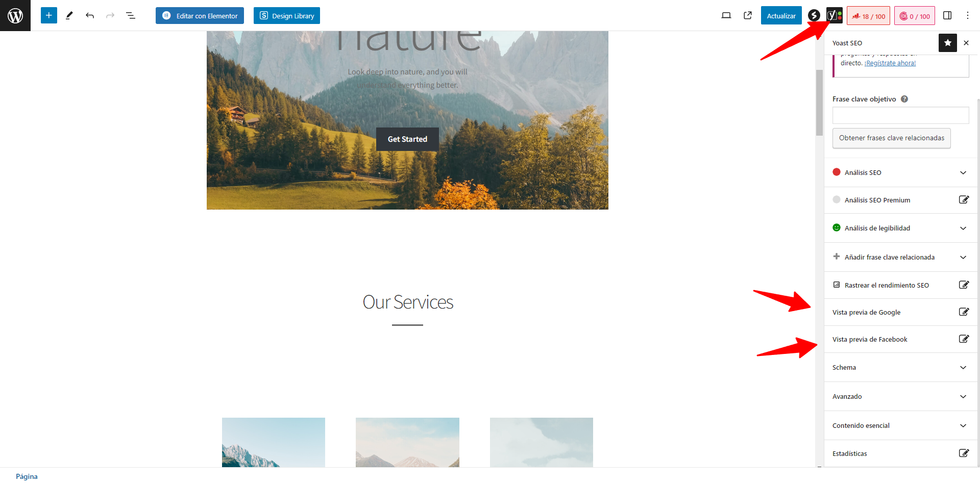This screenshot has width=980, height=485.
Task: Open the Document Overview list icon
Action: coord(131,15)
